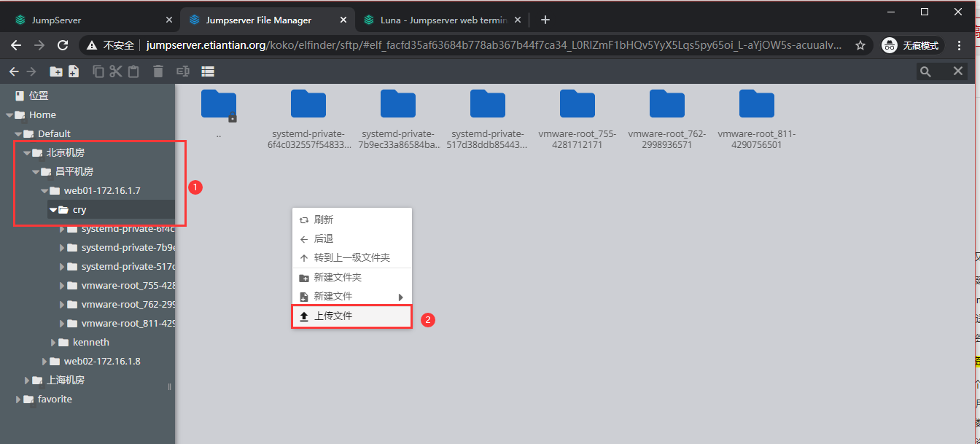Click the cut (scissors) toolbar icon

point(116,71)
